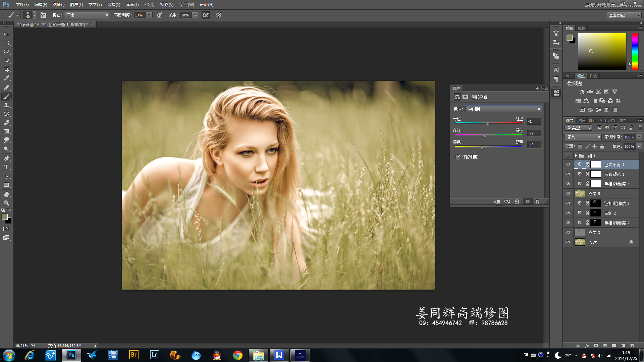The width and height of the screenshot is (644, 362).
Task: Open the 基本功能 workspace switcher
Action: pos(624,15)
